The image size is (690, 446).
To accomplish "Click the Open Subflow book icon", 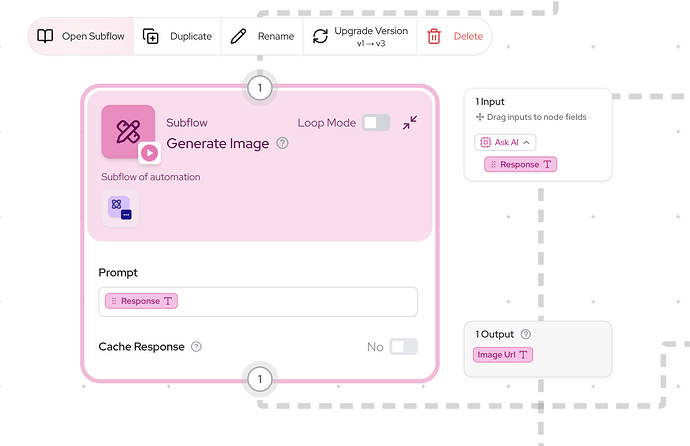I will (x=45, y=36).
